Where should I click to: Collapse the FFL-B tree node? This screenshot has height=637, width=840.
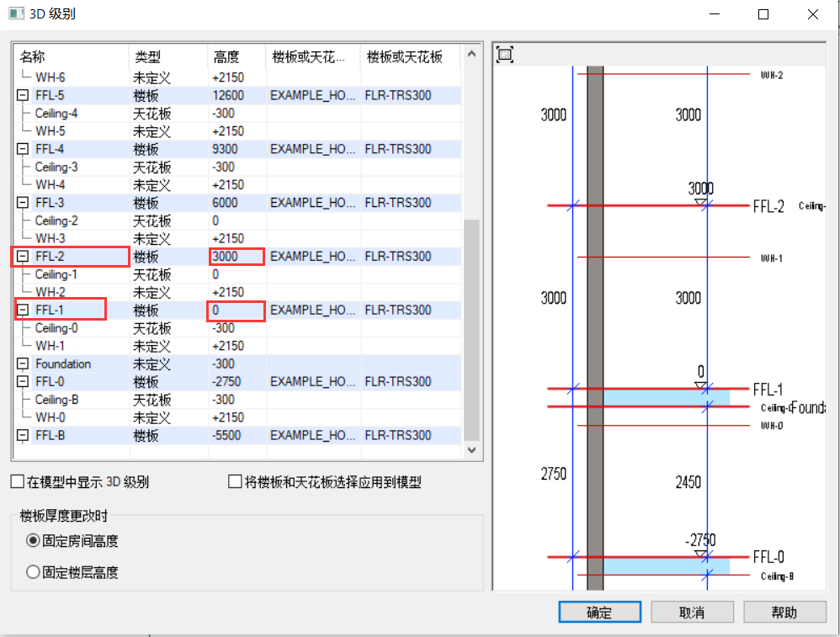[x=23, y=435]
